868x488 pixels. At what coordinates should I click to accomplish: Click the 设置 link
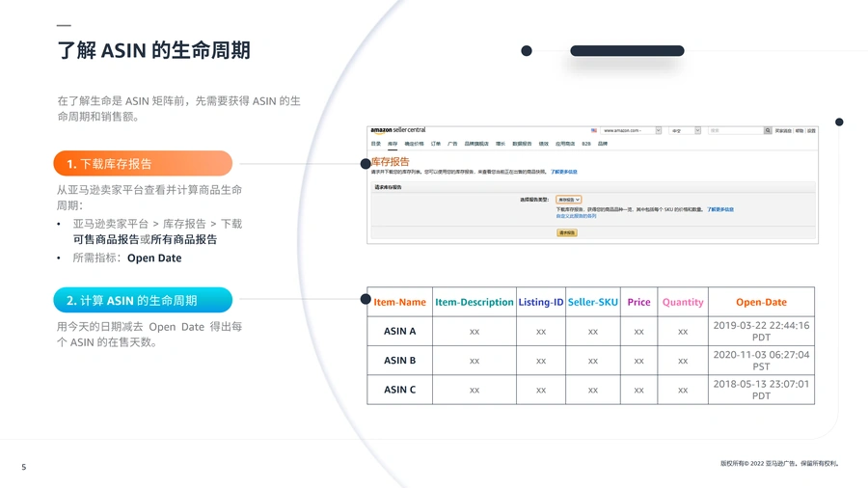[x=811, y=130]
